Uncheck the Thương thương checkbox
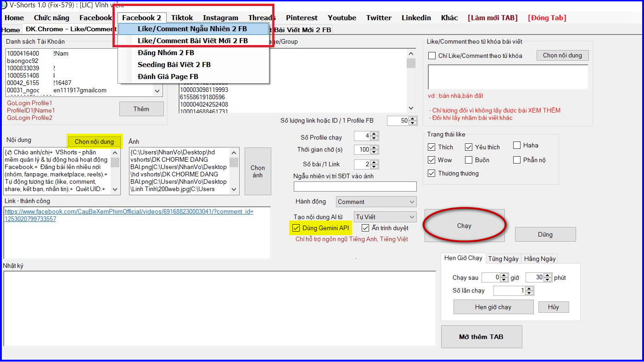The width and height of the screenshot is (644, 362). click(431, 173)
